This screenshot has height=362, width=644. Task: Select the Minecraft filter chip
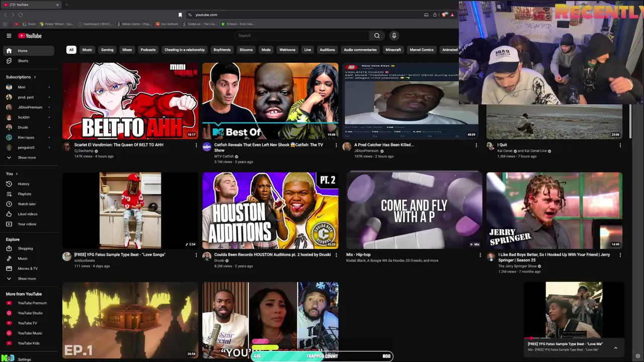[393, 50]
